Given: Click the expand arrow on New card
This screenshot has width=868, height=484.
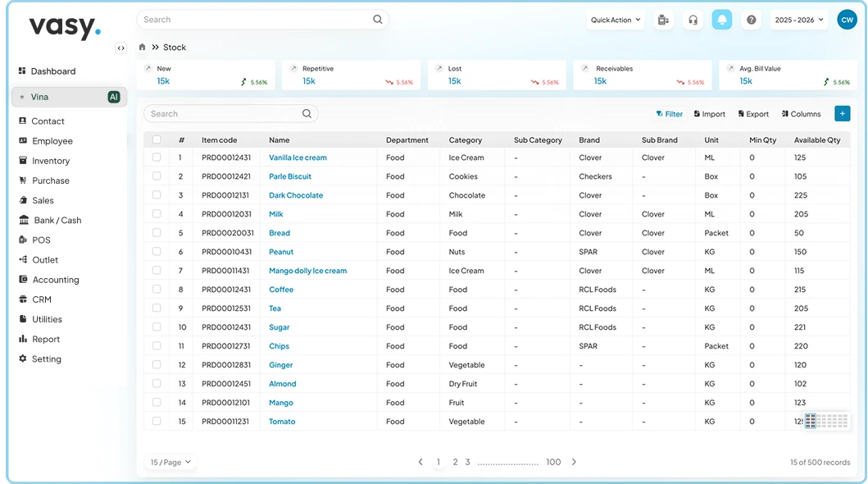Looking at the screenshot, I should pyautogui.click(x=148, y=68).
